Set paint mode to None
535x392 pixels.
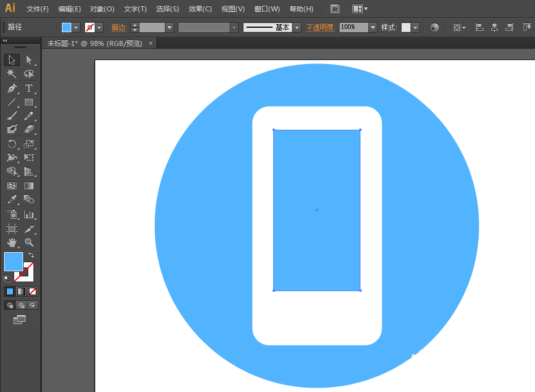(32, 291)
